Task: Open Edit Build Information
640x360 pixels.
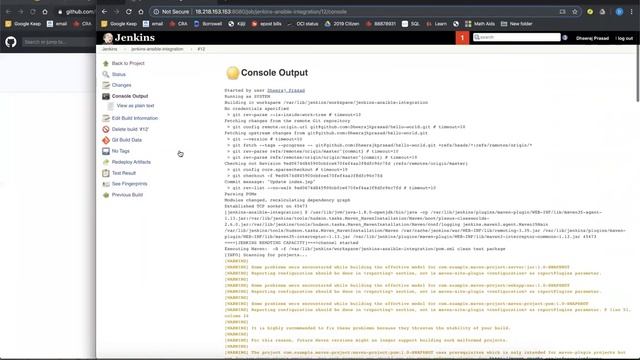Action: pos(135,118)
